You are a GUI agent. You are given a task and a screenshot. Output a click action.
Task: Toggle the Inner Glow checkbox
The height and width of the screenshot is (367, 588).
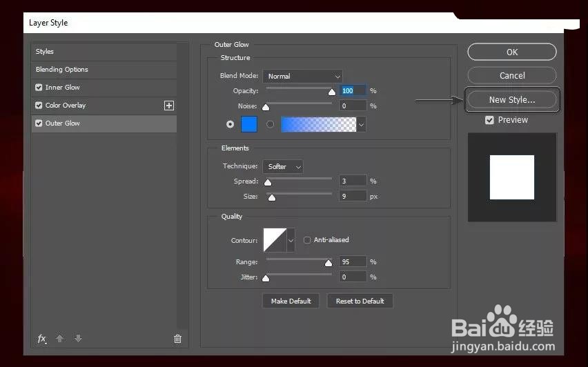coord(39,88)
